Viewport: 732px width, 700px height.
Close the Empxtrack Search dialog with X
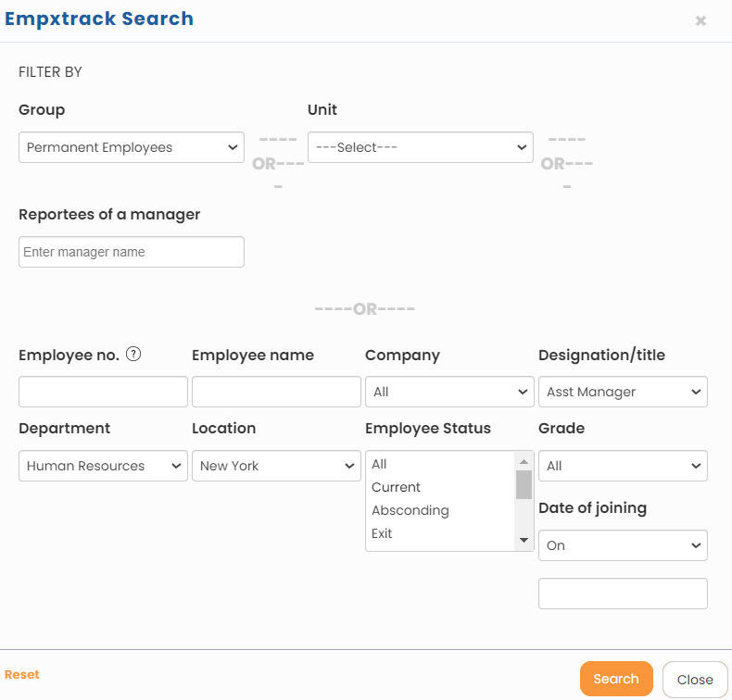tap(700, 20)
